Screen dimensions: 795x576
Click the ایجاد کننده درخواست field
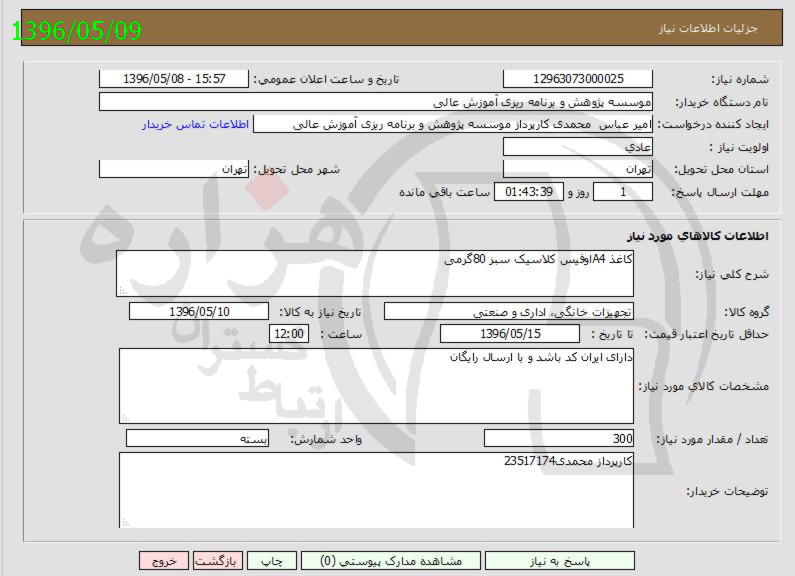[x=453, y=124]
